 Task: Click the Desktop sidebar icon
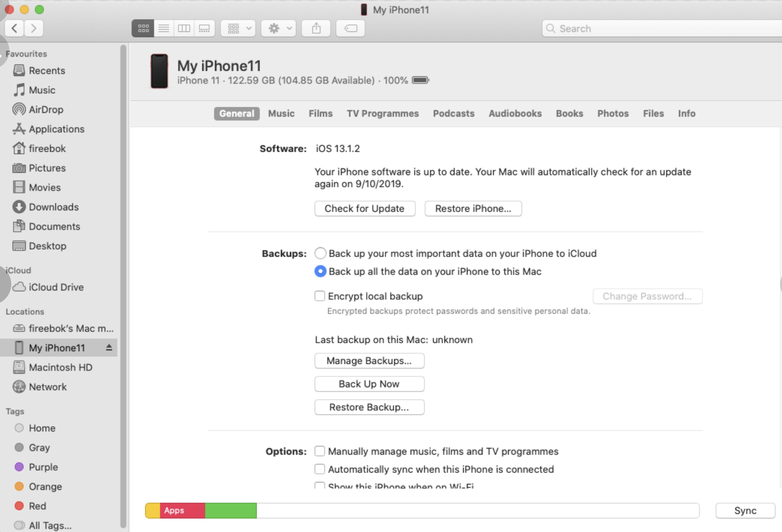pyautogui.click(x=19, y=246)
